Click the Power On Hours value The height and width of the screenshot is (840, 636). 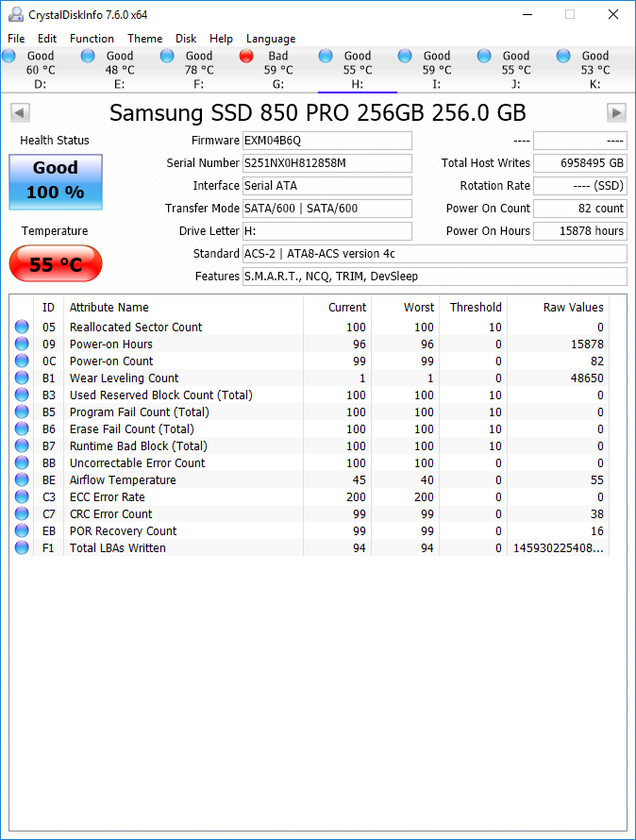pos(580,231)
